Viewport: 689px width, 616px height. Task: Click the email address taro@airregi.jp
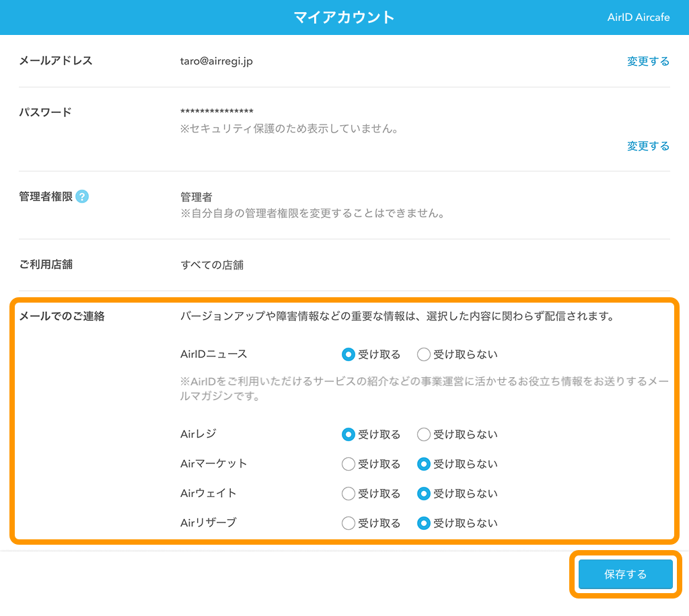216,61
